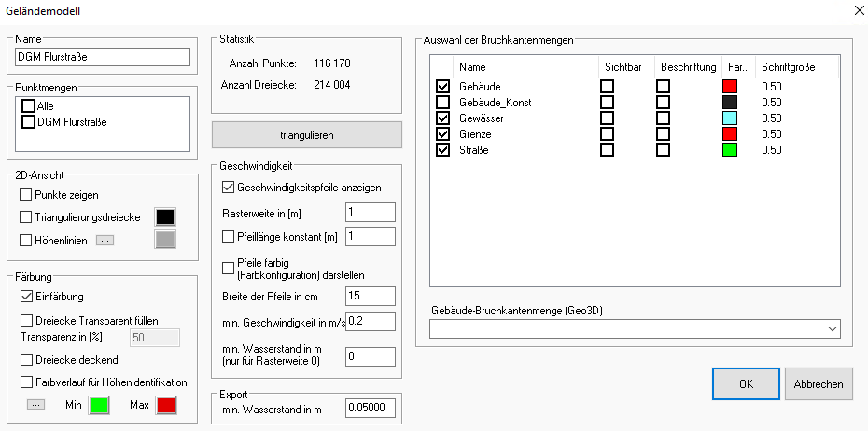The width and height of the screenshot is (868, 431).
Task: Check the Gebäude_Konst row checkbox
Action: pos(442,102)
